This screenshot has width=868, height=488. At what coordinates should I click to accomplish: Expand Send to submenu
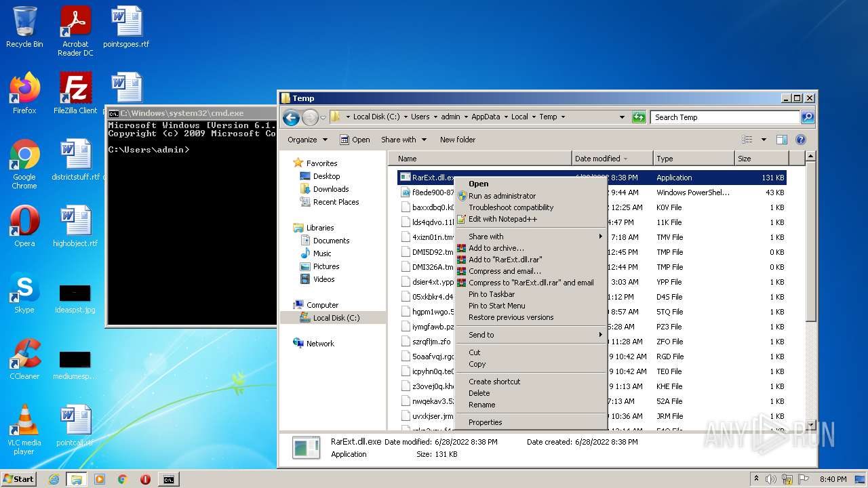point(530,335)
